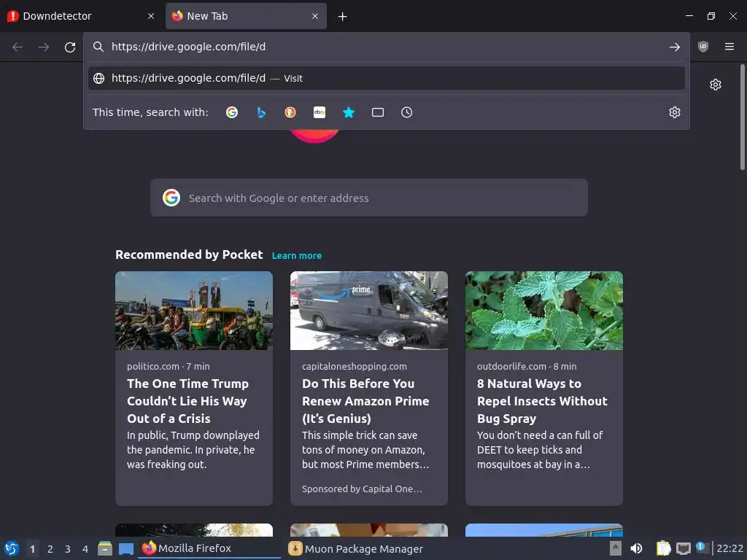747x560 pixels.
Task: Click the politico.com article rickshaw thumbnail
Action: (x=194, y=311)
